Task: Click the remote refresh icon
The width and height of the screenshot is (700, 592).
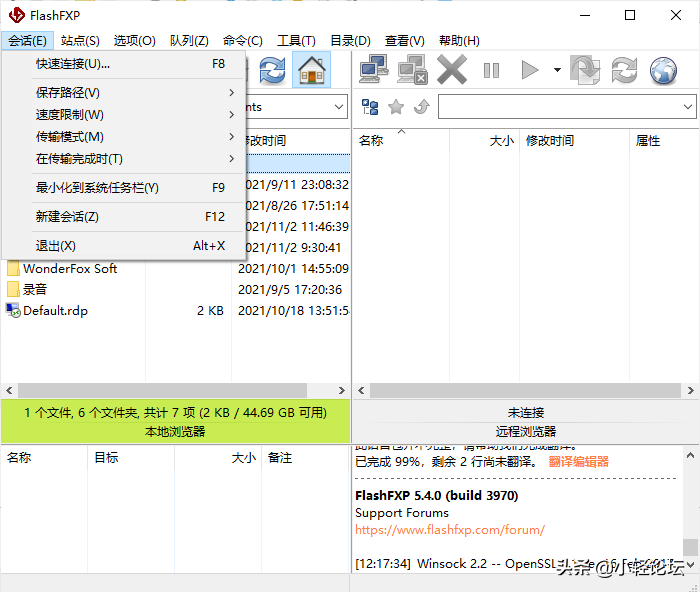Action: click(x=624, y=70)
